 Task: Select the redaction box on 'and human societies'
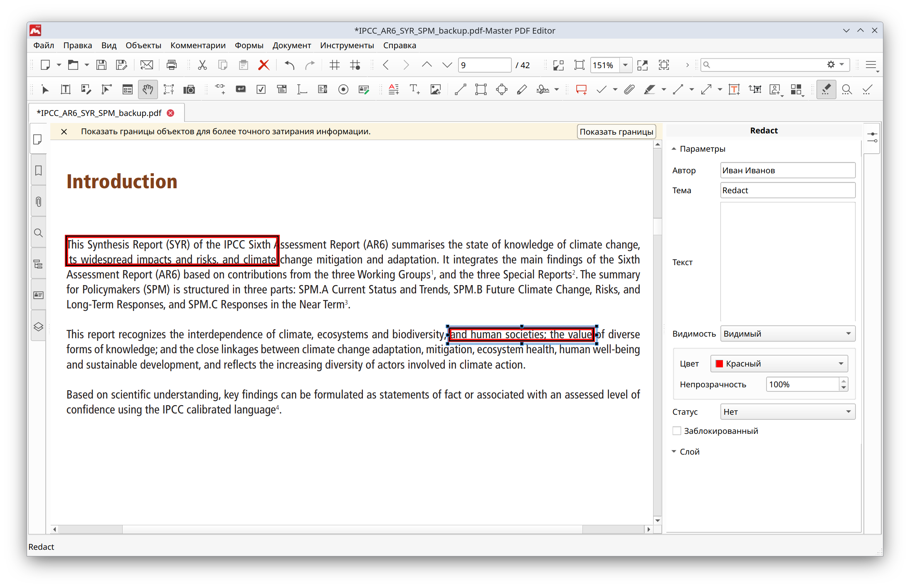pyautogui.click(x=522, y=335)
